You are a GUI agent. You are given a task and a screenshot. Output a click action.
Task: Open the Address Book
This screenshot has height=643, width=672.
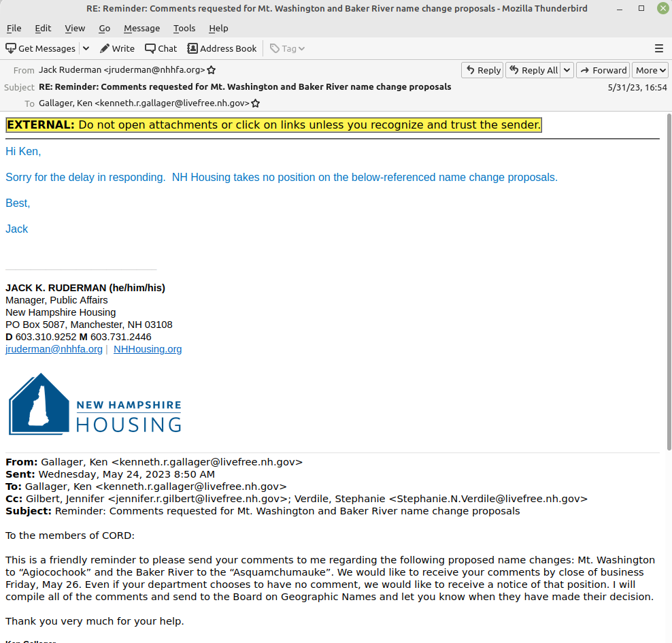[x=222, y=48]
